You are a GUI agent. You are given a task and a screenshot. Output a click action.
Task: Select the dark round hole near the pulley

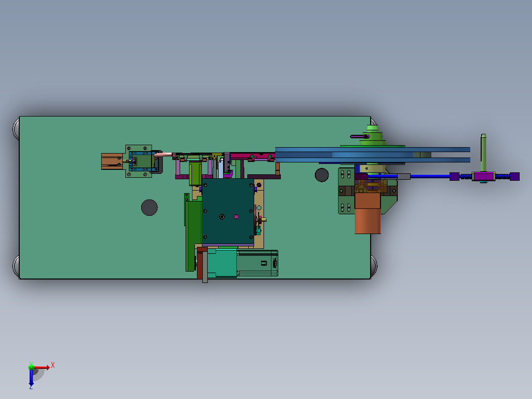322,175
